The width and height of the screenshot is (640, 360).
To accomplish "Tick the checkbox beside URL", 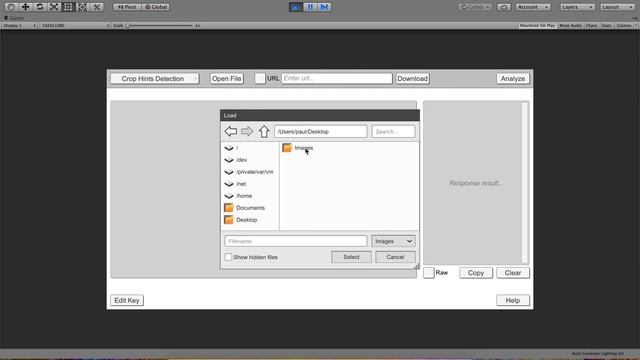I will 260,78.
